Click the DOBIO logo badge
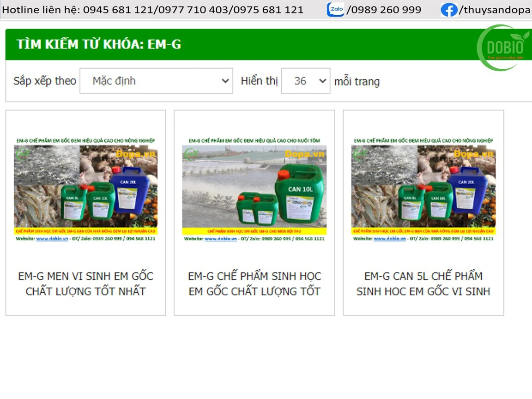The height and width of the screenshot is (399, 532). 504,48
